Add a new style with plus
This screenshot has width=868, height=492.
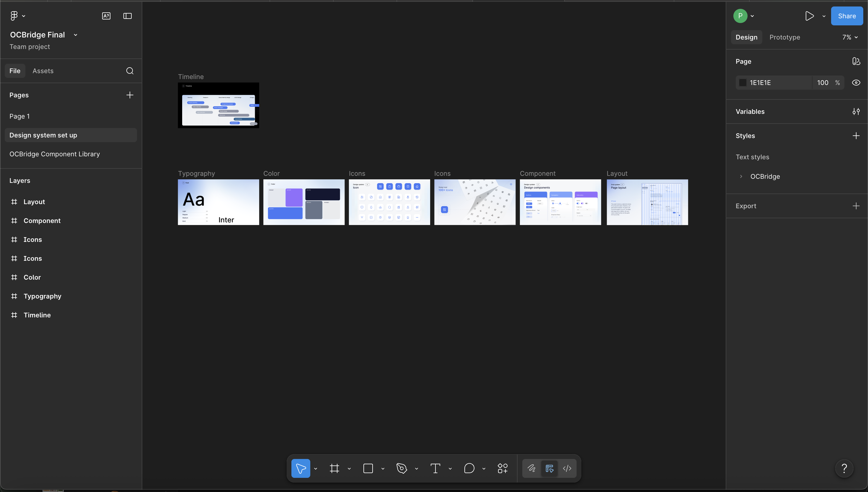tap(856, 136)
